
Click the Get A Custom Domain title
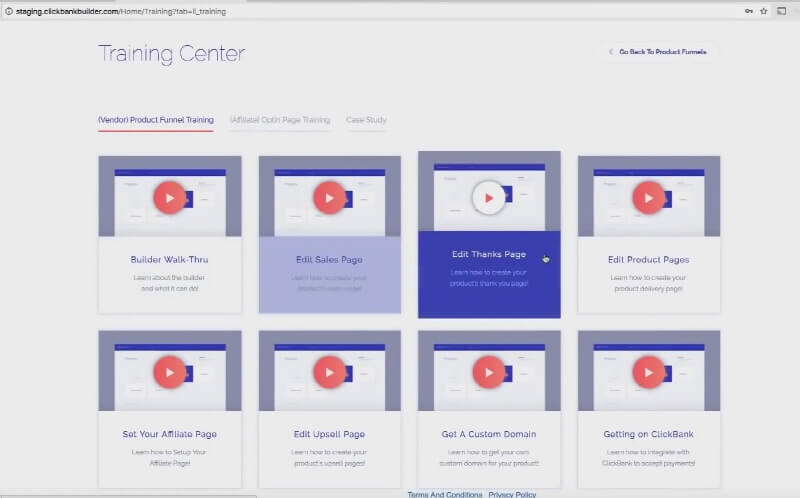pos(489,434)
